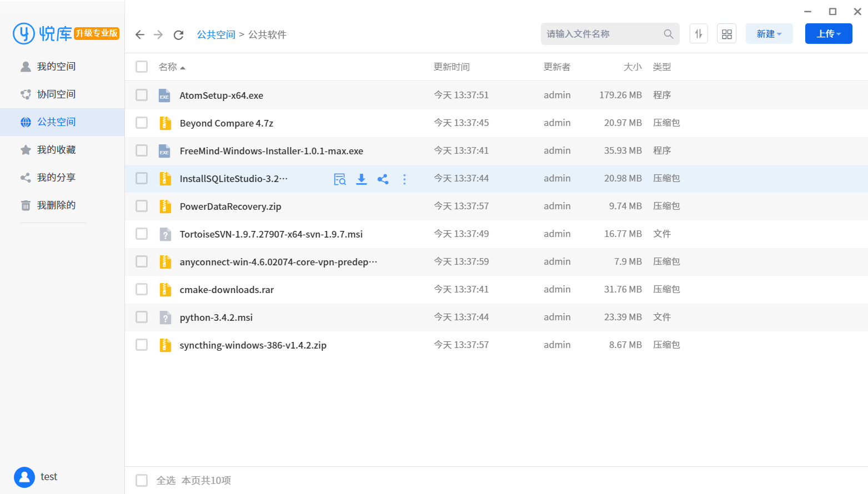Click the 升级专业版 upgrade badge
This screenshot has width=868, height=494.
(x=97, y=33)
